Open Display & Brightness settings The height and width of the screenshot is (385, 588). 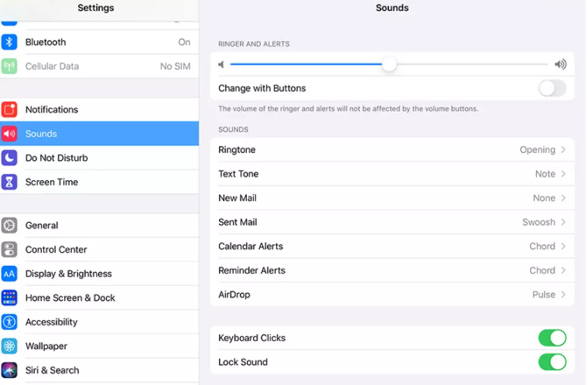[x=99, y=274]
